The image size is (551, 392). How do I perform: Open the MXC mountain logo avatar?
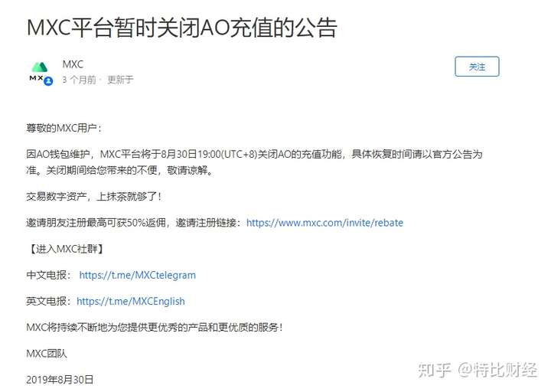39,71
